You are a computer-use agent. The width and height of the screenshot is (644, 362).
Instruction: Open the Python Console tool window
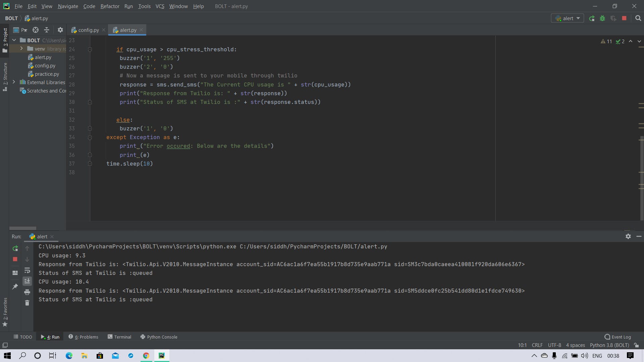pyautogui.click(x=159, y=337)
